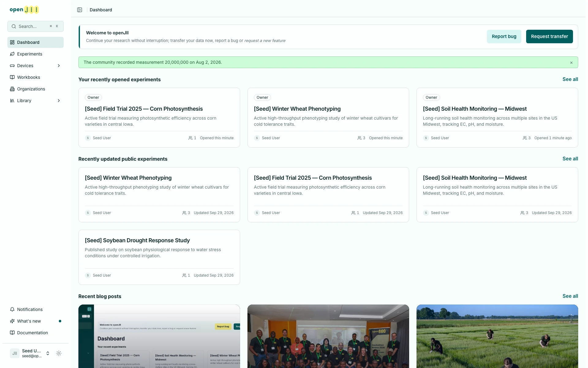Open the dashboard screenshot blog post thumbnail
Viewport: 588px width, 368px height.
click(159, 336)
